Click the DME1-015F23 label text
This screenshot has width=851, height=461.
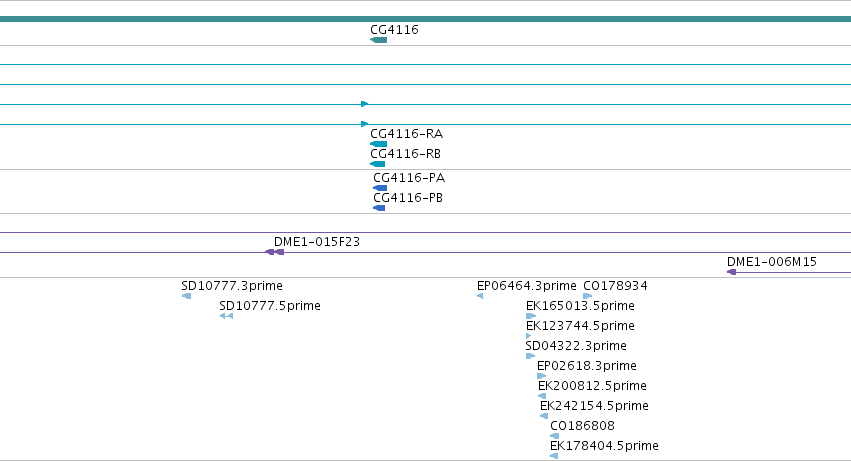[317, 242]
